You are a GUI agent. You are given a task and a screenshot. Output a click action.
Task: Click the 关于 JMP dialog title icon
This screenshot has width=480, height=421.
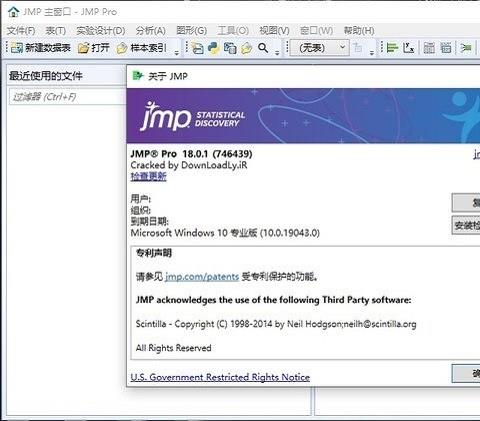point(137,76)
